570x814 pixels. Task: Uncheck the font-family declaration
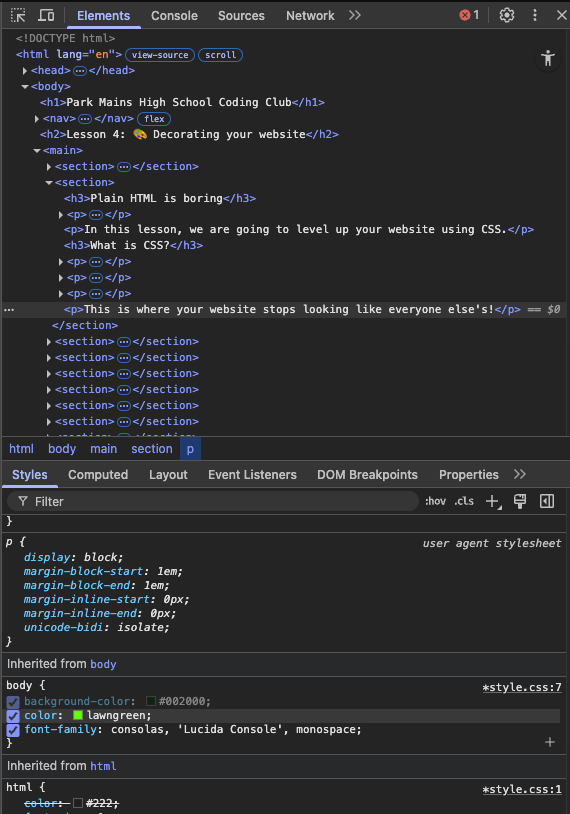point(13,730)
